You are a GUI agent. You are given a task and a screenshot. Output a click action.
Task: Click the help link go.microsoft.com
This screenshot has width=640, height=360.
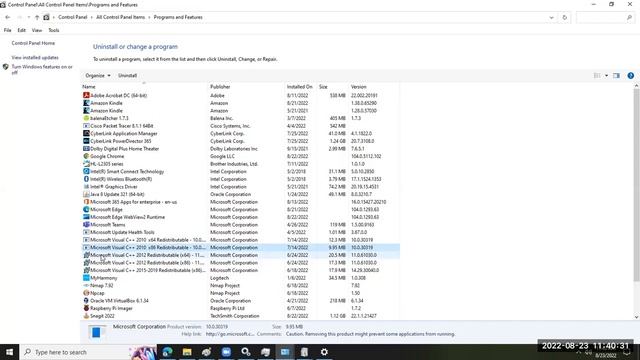(x=230, y=334)
